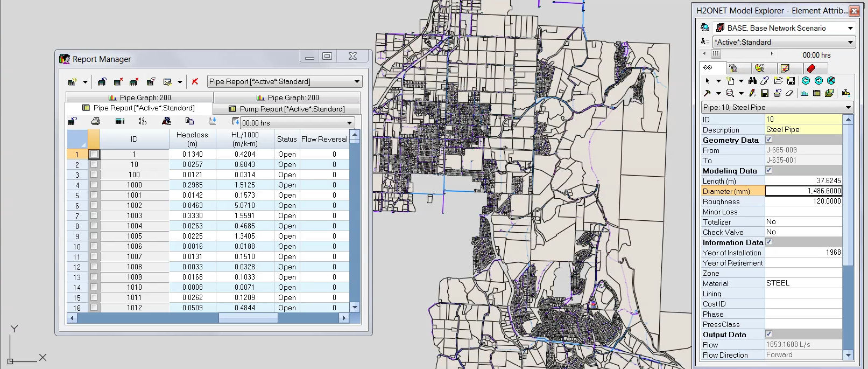Toggle the Modeling Data checkbox
The height and width of the screenshot is (369, 868).
tap(769, 170)
